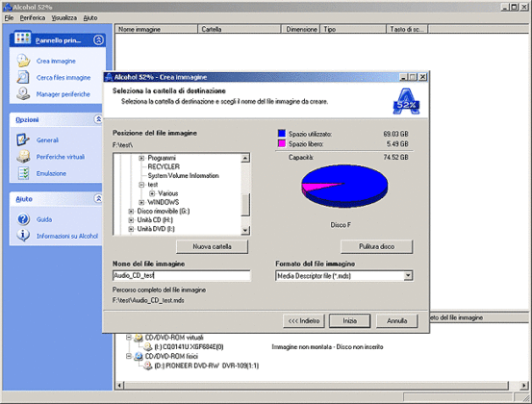
Task: Click the PIONEER DVD-RW drive icon
Action: (x=147, y=366)
